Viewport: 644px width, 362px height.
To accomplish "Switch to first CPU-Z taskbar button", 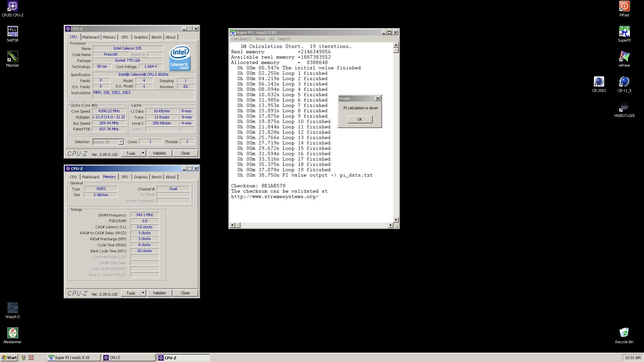I will pos(129,358).
